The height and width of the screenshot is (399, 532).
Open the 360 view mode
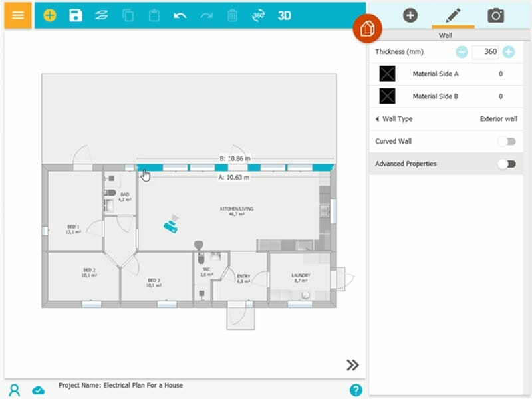pos(259,15)
